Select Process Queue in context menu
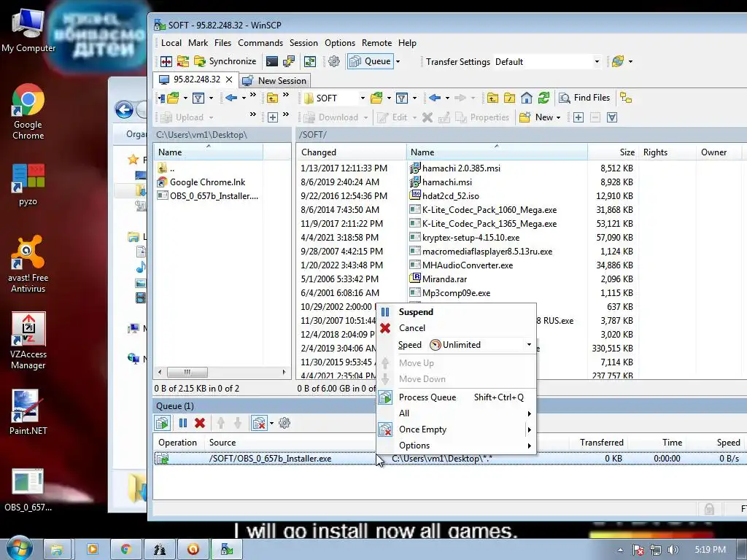Viewport: 747px width, 560px height. 457,397
